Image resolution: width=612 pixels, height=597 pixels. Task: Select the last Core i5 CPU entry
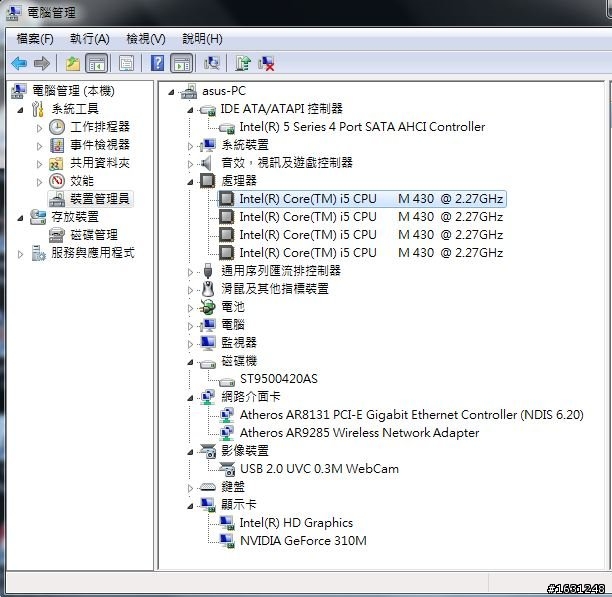pos(371,252)
